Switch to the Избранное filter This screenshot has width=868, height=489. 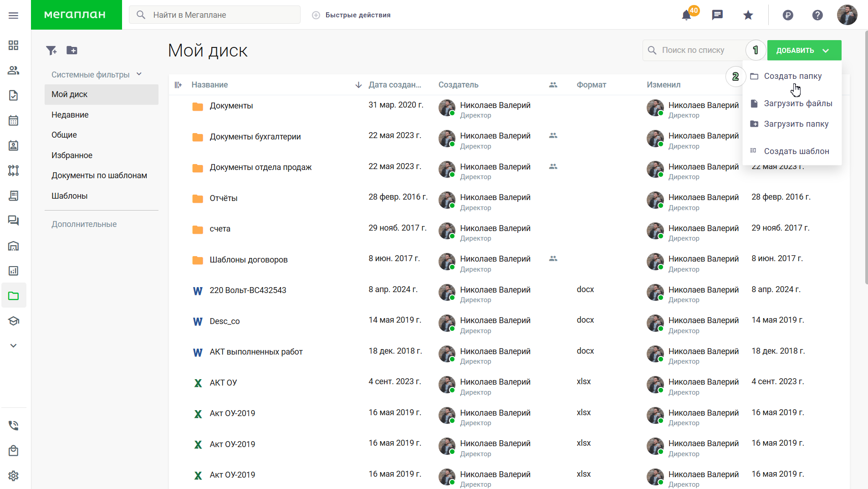[x=102, y=155]
